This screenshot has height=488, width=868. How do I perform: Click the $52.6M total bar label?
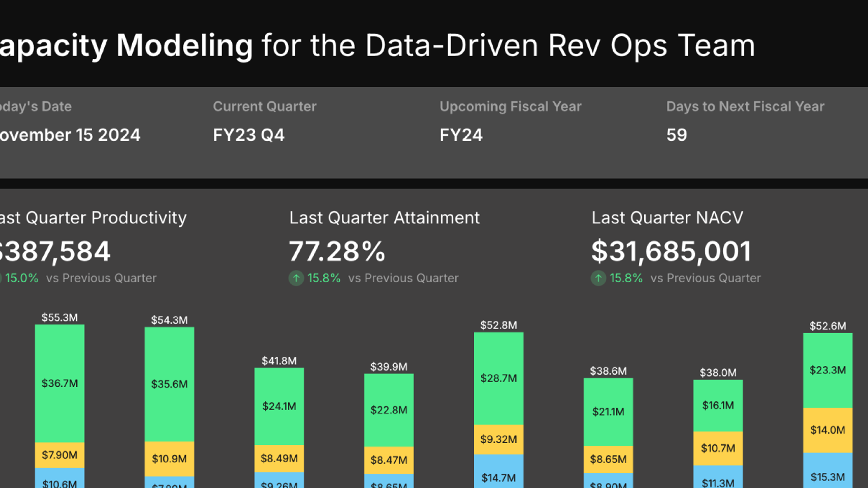pos(828,326)
